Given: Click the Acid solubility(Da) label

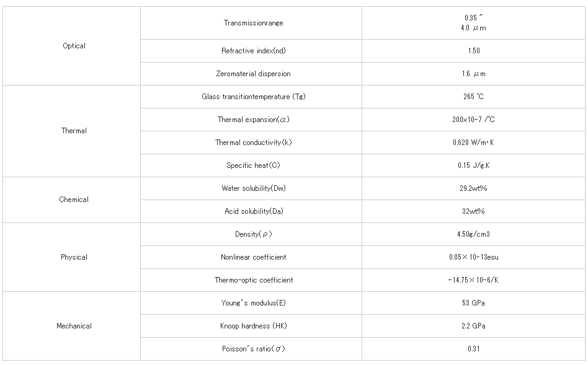Looking at the screenshot, I should (253, 211).
